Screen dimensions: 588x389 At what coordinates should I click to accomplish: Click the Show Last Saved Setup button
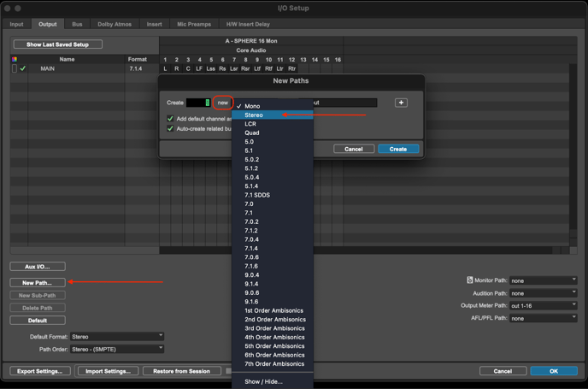pos(58,44)
